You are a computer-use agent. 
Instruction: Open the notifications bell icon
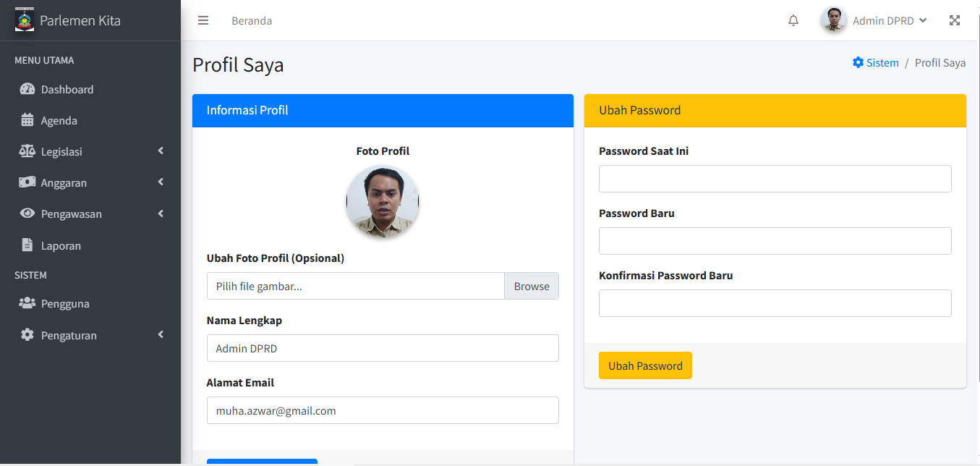[x=793, y=20]
